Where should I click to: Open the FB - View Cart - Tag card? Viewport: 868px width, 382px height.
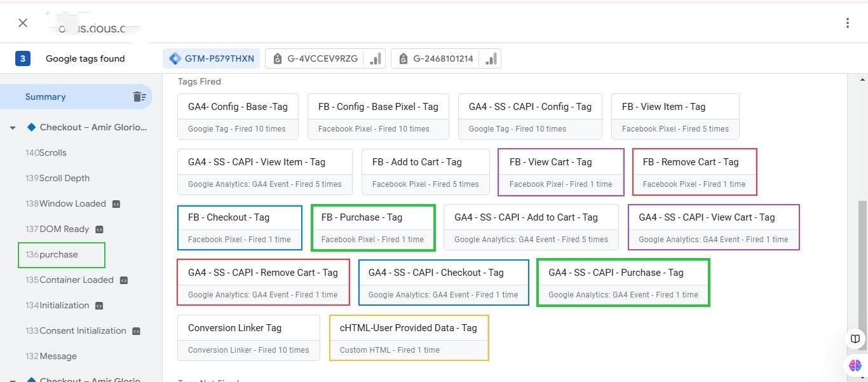tap(561, 172)
